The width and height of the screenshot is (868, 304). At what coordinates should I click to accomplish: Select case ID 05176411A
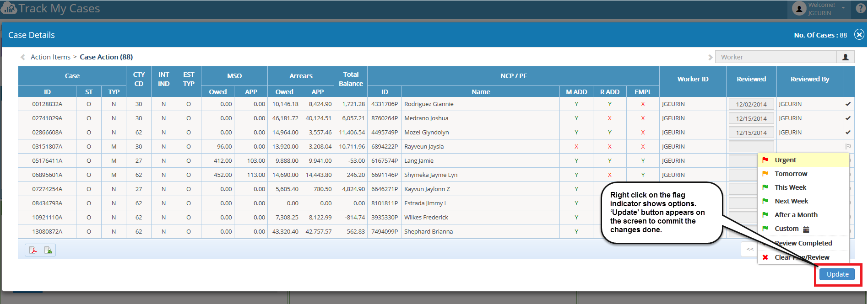pos(47,161)
